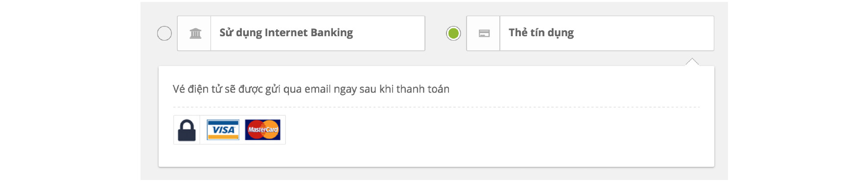The width and height of the screenshot is (868, 182).
Task: Click the e-ticket email notice text
Action: pyautogui.click(x=311, y=89)
